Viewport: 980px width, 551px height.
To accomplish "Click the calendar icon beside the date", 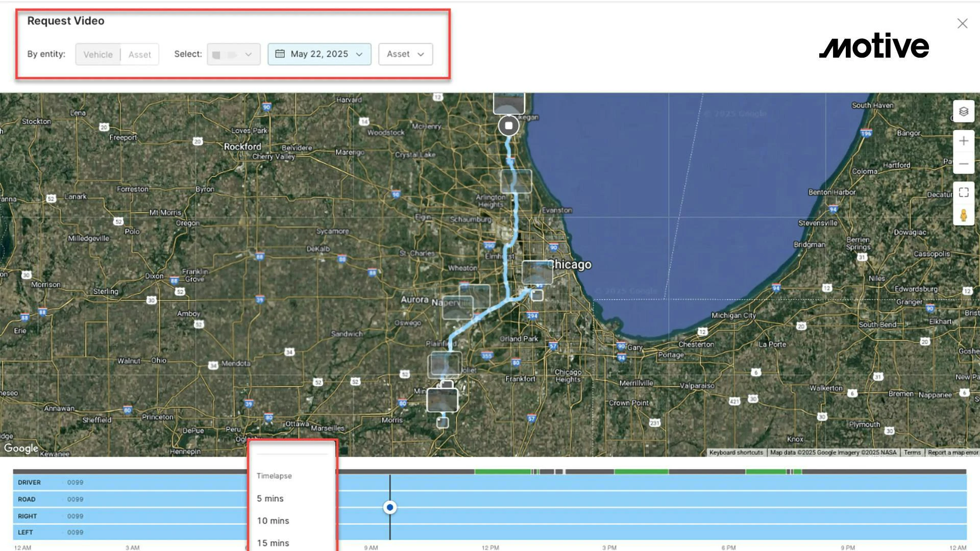I will tap(280, 54).
